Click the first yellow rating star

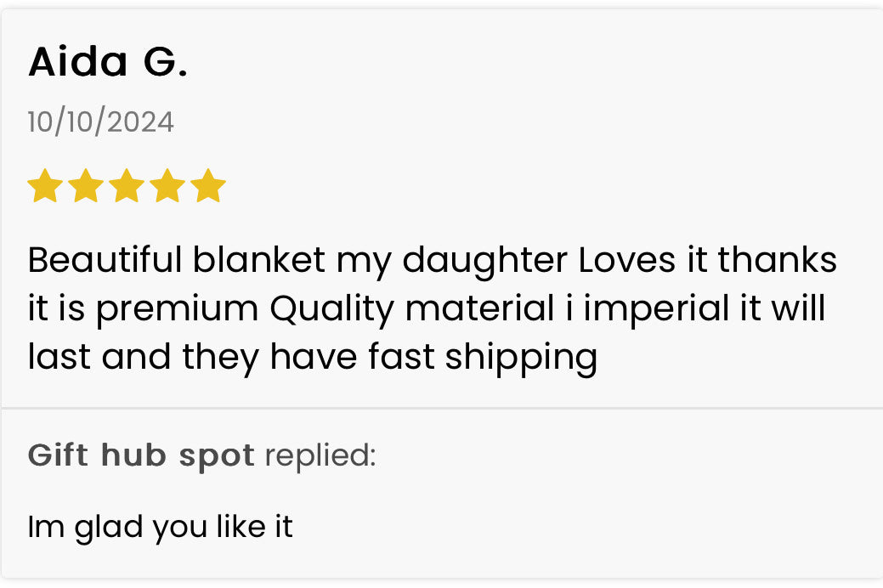click(44, 186)
